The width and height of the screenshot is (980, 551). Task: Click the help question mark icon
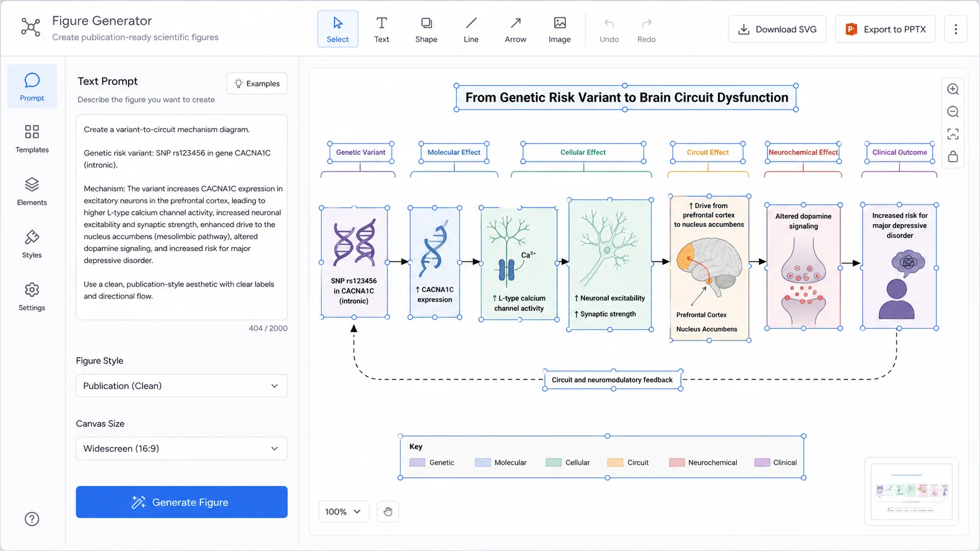pos(32,519)
